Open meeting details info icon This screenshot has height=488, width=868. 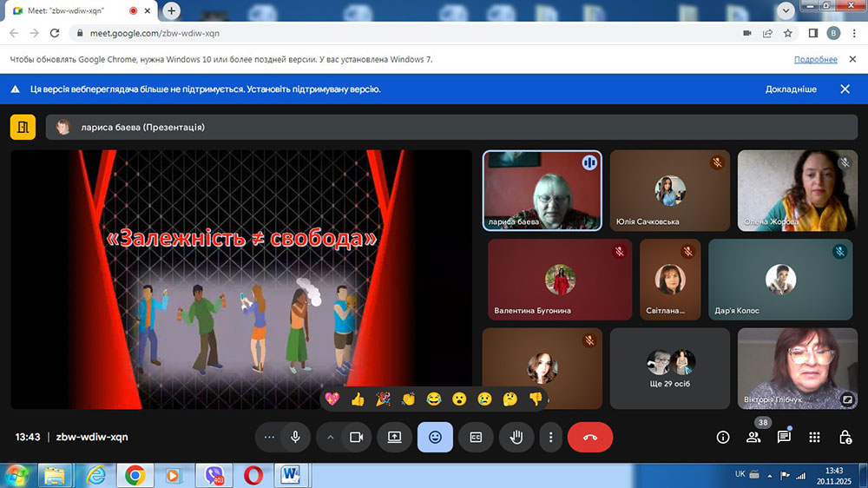(x=723, y=437)
